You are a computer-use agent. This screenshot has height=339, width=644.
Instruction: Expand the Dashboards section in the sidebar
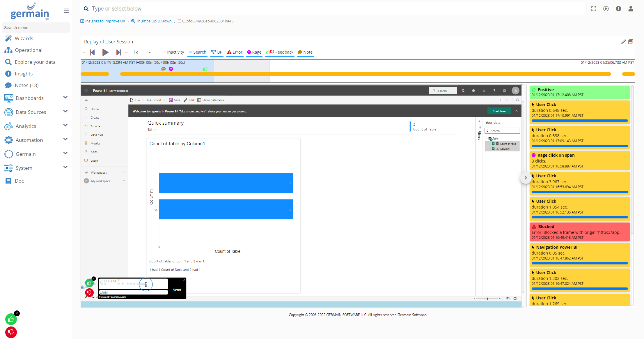(65, 97)
